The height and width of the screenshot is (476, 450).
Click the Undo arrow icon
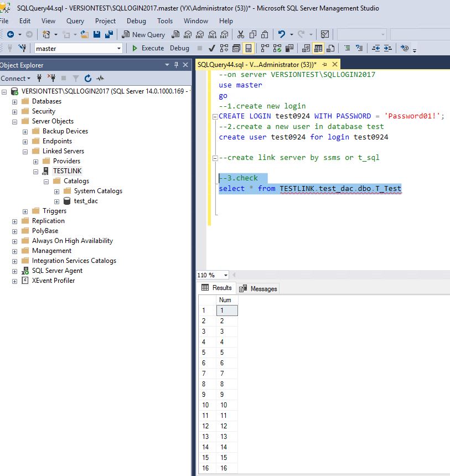tap(282, 34)
